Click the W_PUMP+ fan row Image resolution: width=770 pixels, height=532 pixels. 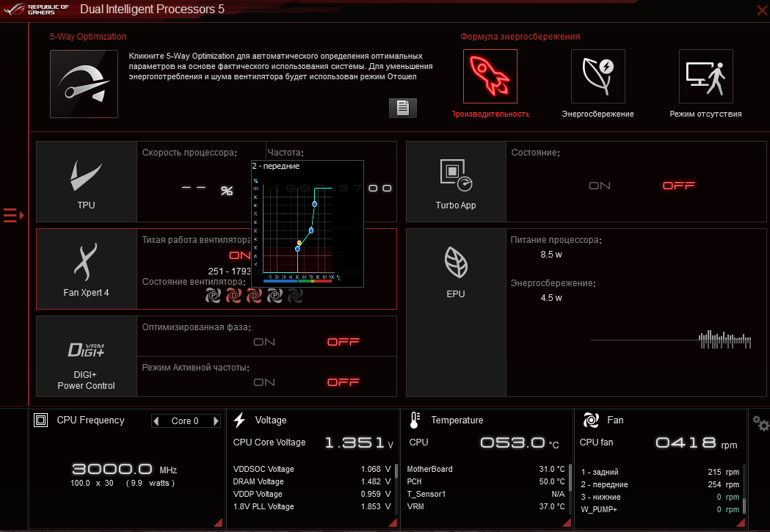[x=660, y=509]
